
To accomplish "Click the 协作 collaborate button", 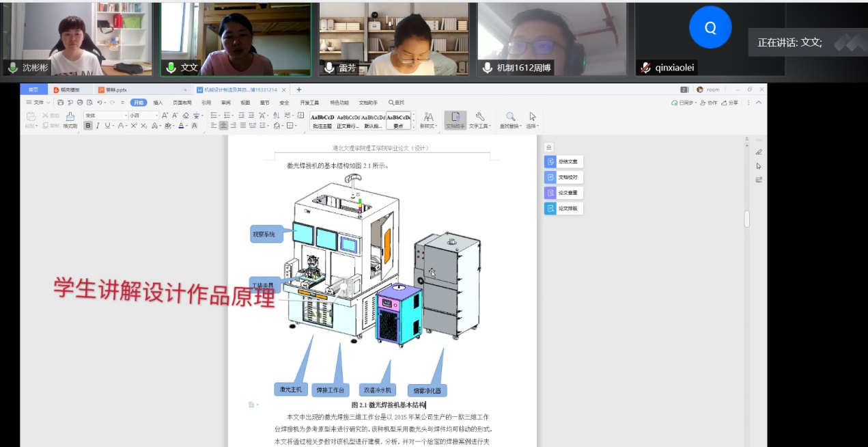I will coord(709,103).
